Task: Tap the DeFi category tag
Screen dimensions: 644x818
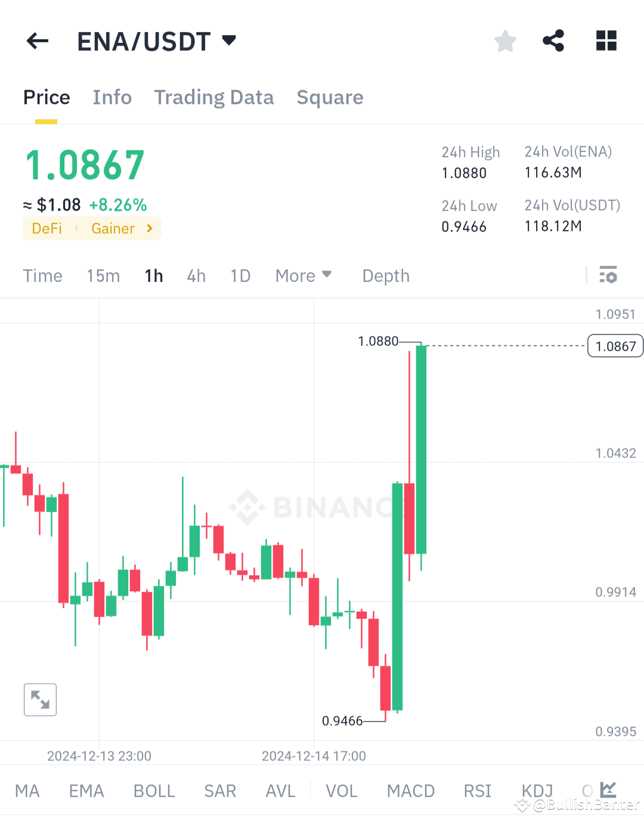Action: tap(47, 228)
